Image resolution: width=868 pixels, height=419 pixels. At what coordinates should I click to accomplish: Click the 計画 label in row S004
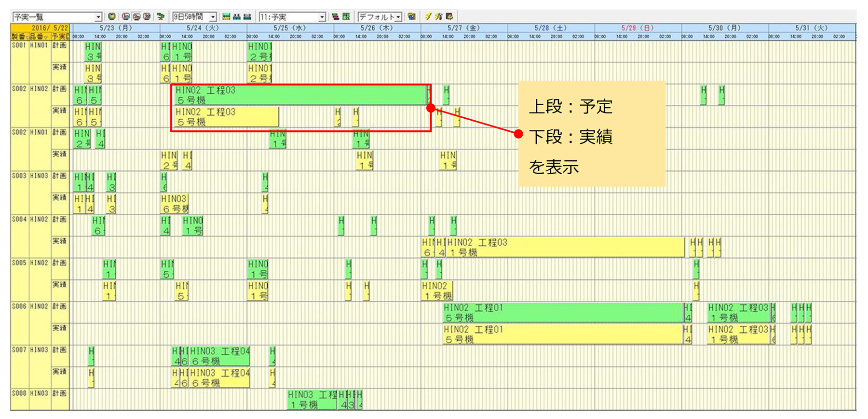click(x=60, y=219)
